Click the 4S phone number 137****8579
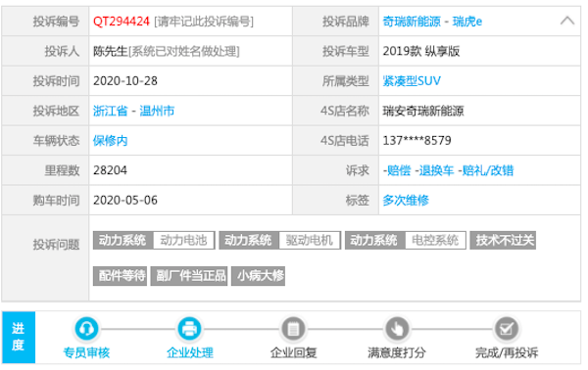 417,141
